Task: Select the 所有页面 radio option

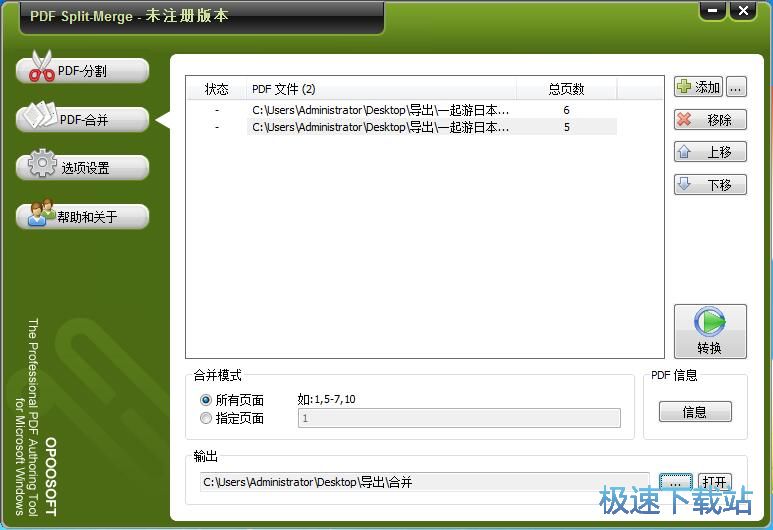Action: pyautogui.click(x=232, y=400)
